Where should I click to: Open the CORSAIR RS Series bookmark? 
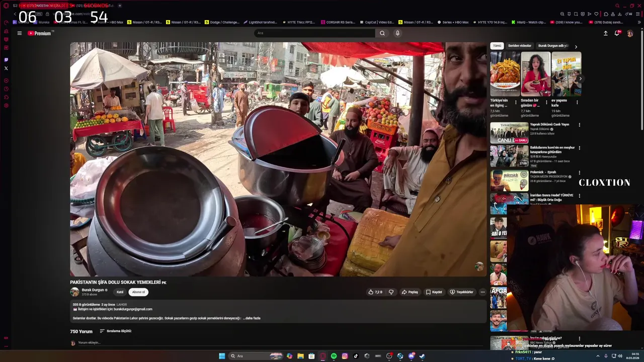point(338,22)
